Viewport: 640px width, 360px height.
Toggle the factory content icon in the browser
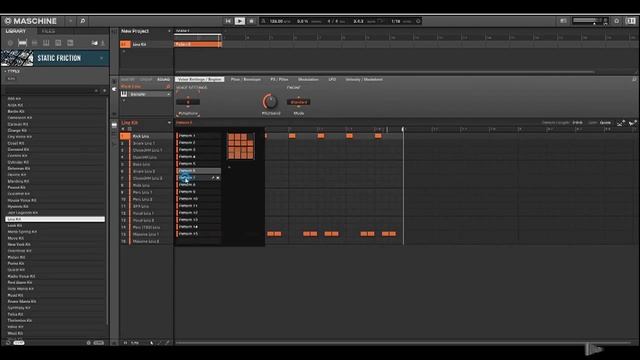coord(95,43)
